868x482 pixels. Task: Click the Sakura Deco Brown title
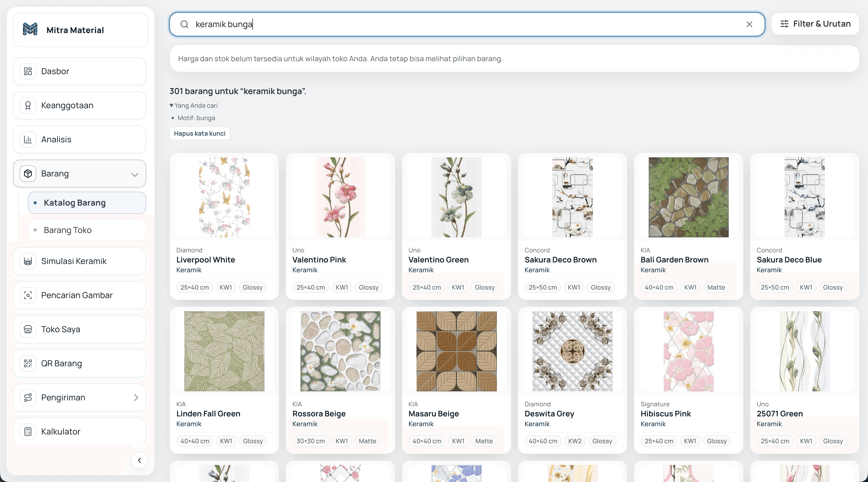[x=560, y=260]
